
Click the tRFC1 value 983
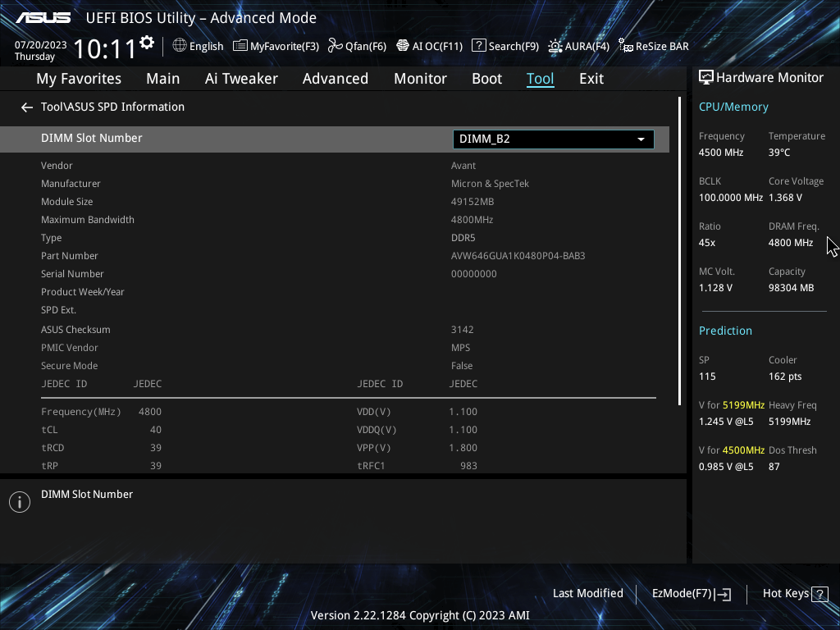(x=468, y=466)
